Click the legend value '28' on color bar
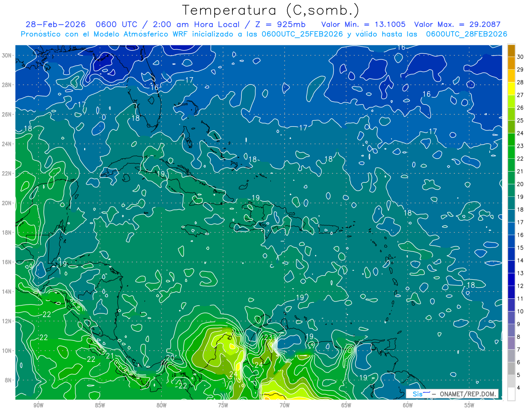This screenshot has width=532, height=411. tap(520, 82)
